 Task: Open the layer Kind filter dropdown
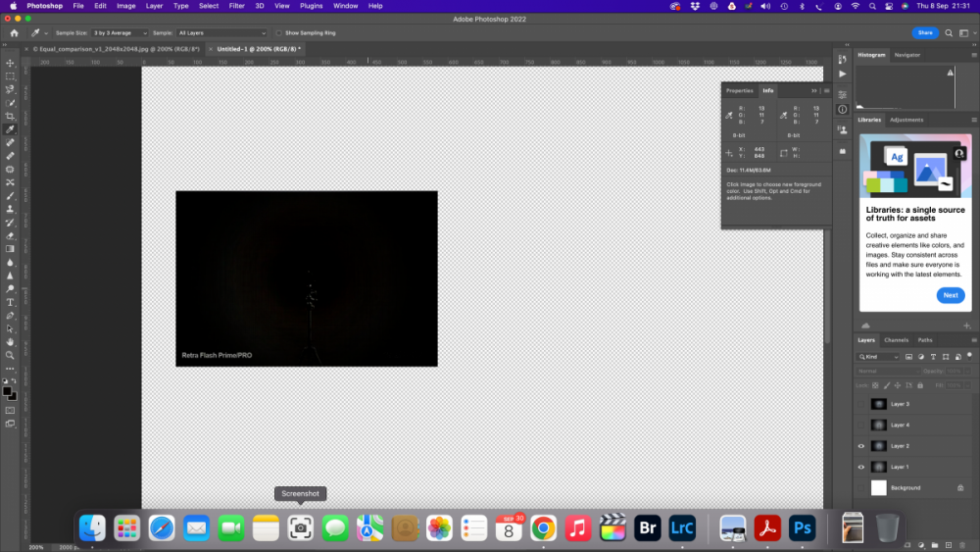click(878, 357)
